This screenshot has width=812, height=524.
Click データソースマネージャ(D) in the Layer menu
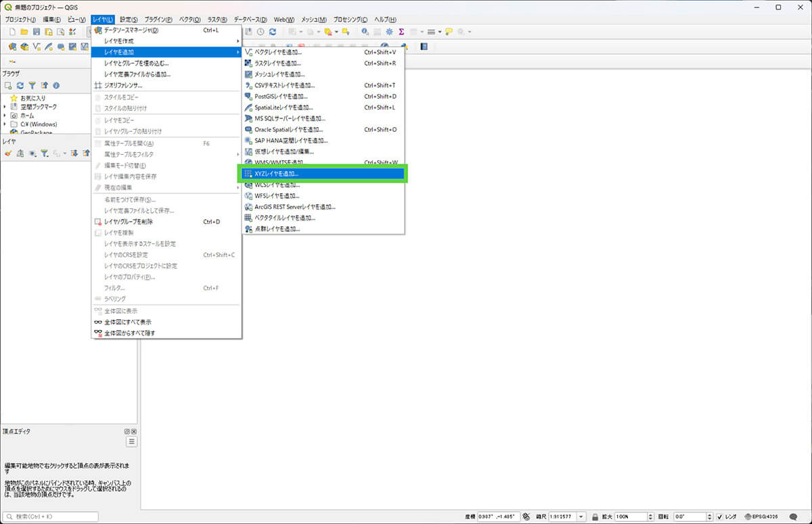click(x=166, y=30)
